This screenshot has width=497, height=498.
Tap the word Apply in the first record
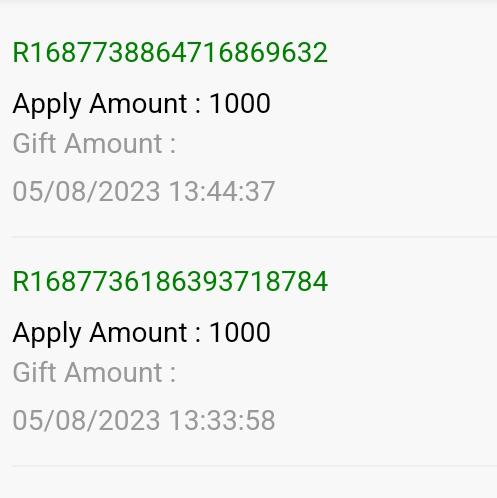click(47, 105)
